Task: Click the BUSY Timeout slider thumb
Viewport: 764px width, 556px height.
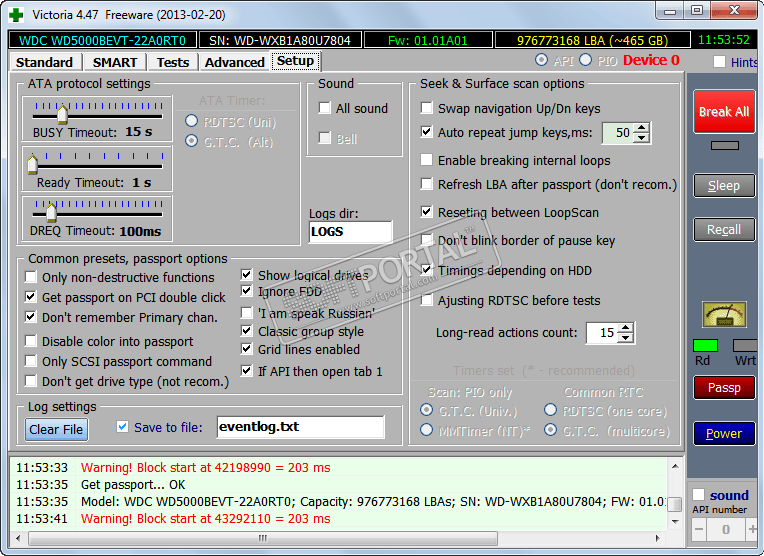Action: pyautogui.click(x=62, y=115)
